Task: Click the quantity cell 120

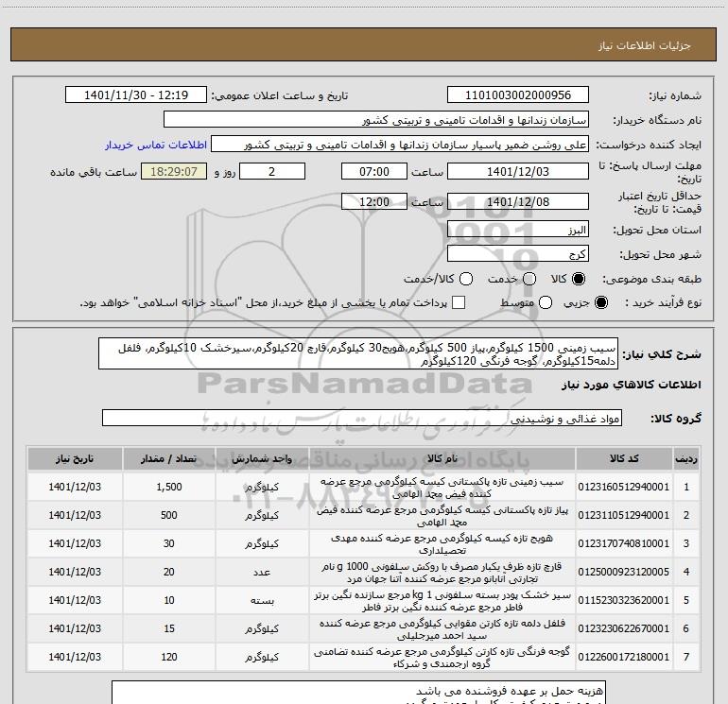Action: 169,657
